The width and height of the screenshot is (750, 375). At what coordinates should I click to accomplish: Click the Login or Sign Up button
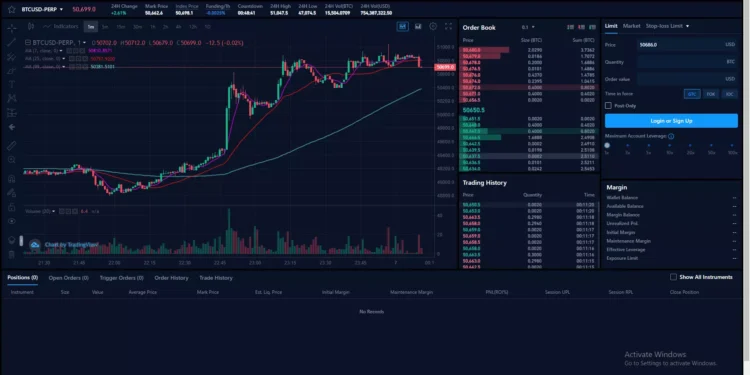click(671, 121)
